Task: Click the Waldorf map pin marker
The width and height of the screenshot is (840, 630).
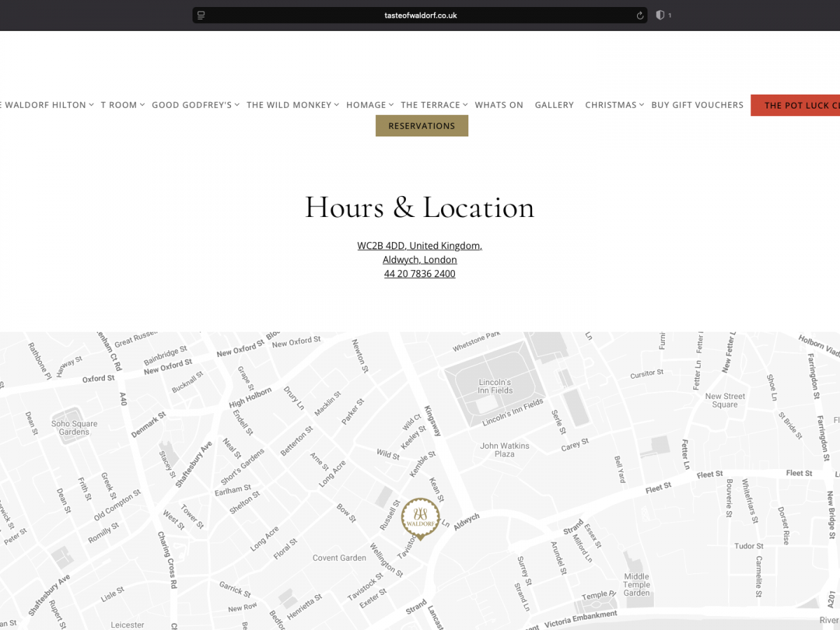Action: 420,519
